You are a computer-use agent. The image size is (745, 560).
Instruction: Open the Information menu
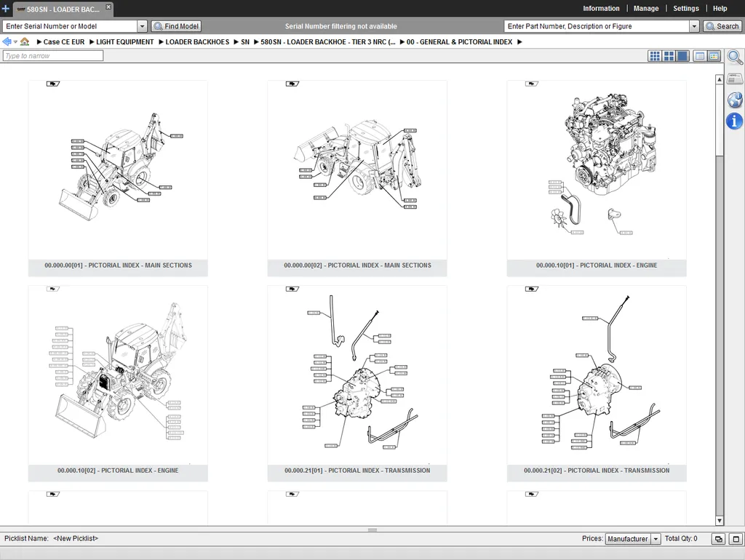601,9
